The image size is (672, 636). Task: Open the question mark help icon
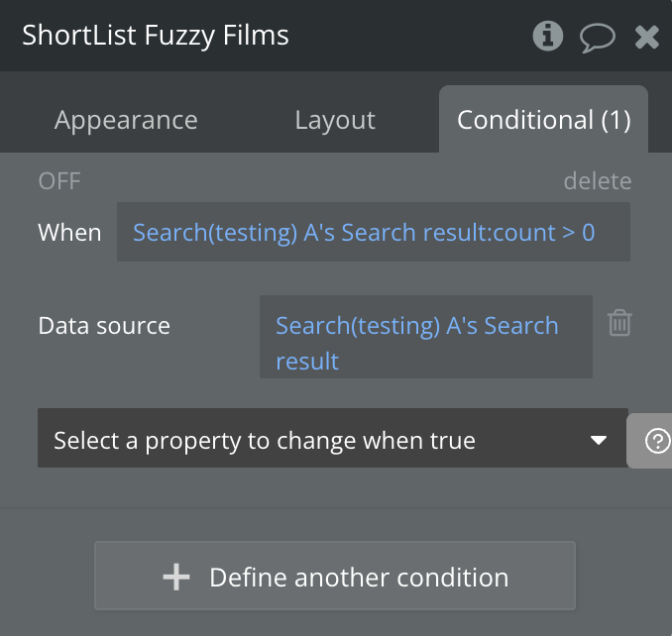click(x=655, y=441)
